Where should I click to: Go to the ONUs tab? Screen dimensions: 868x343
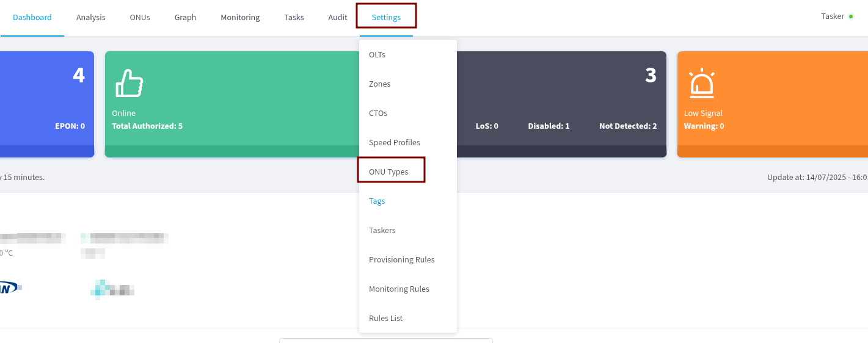(140, 17)
